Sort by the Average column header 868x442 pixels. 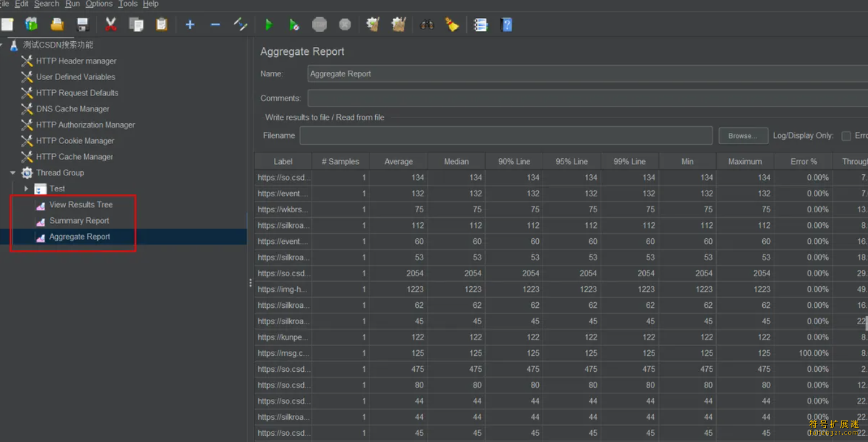click(398, 161)
